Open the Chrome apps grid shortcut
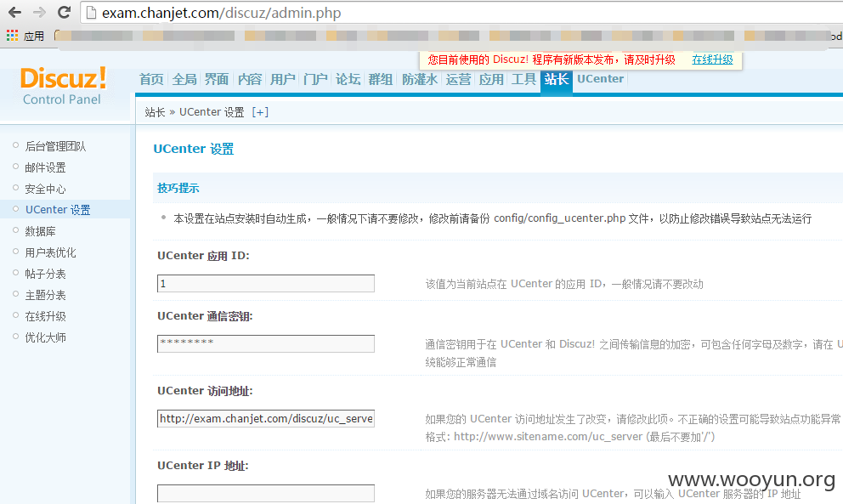The height and width of the screenshot is (504, 843). click(x=12, y=36)
